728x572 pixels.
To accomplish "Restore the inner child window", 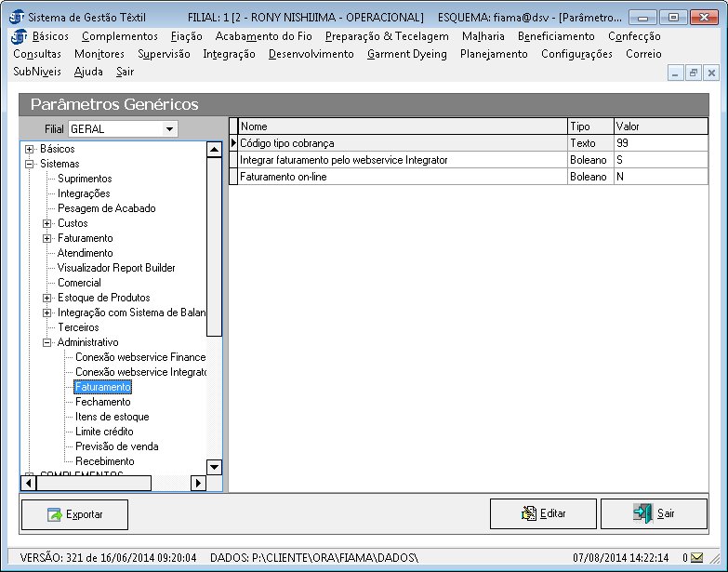I will coord(693,73).
